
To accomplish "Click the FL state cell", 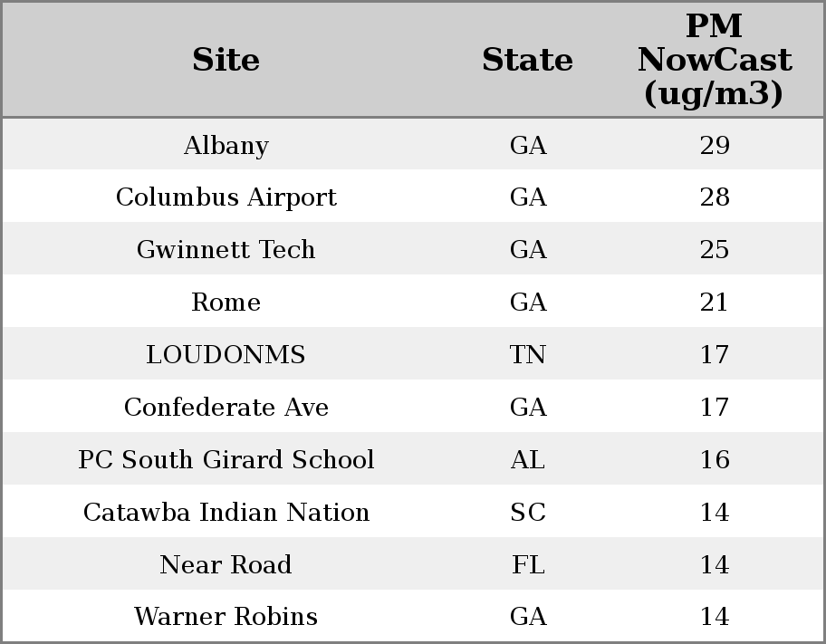I will coord(528,564).
